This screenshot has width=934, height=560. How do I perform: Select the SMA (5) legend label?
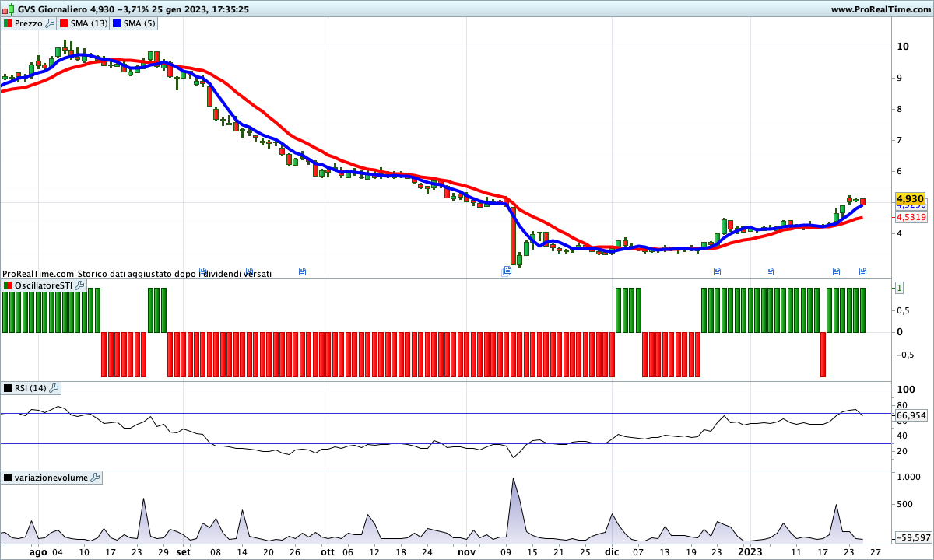(139, 23)
